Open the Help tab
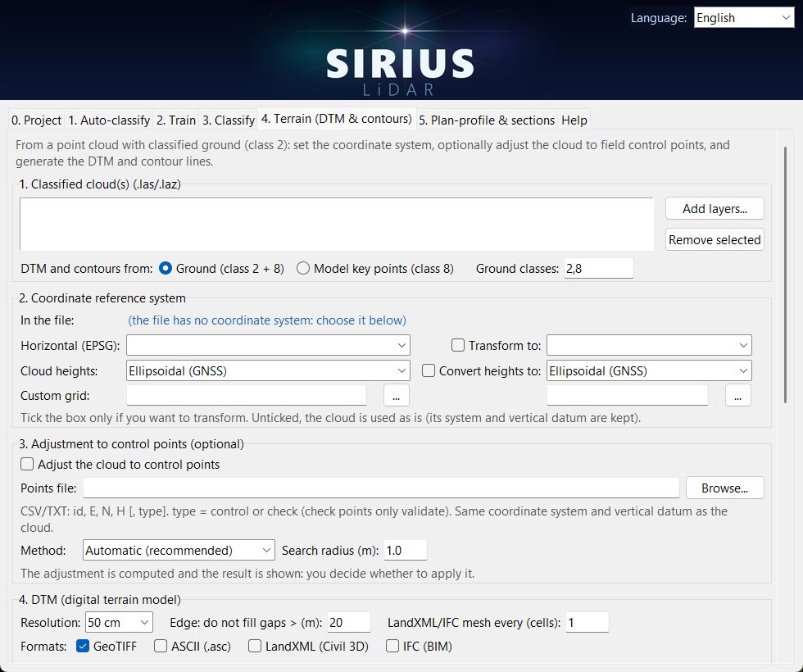Screen dimensions: 803x672 click(574, 120)
